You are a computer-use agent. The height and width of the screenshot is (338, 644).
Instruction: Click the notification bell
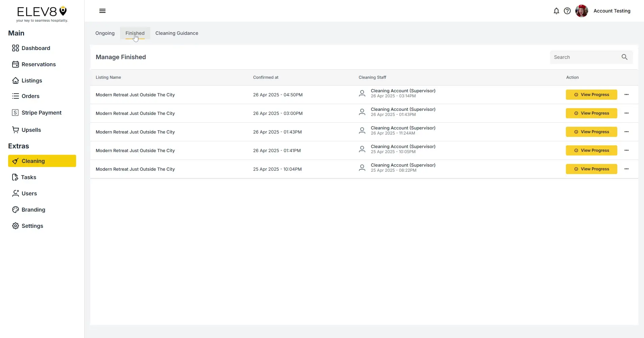pos(556,11)
